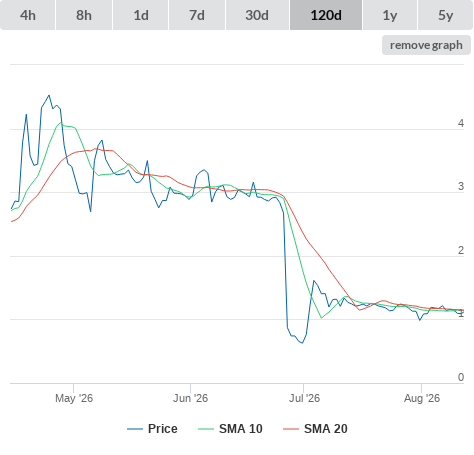Click the remove graph button
474x455 pixels.
[426, 45]
